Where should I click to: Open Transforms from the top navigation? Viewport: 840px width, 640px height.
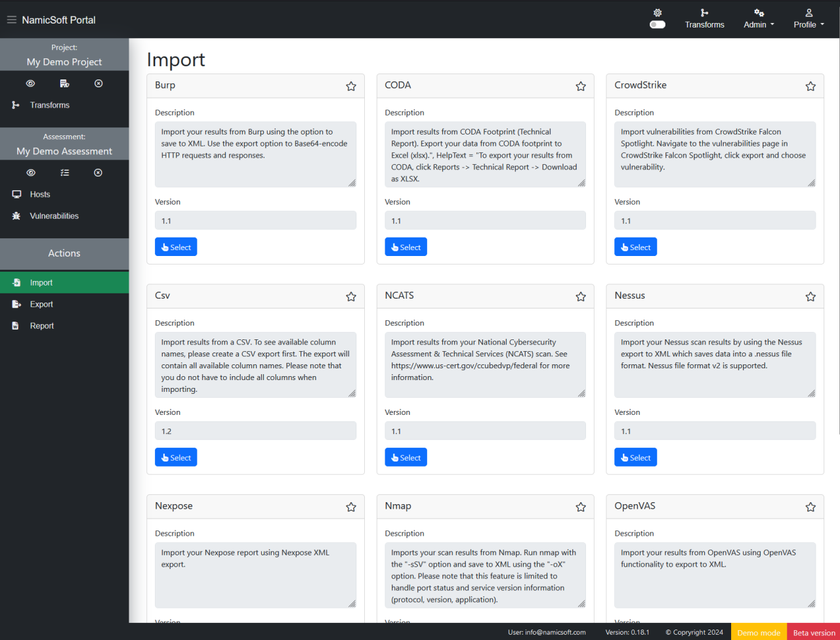pos(704,19)
